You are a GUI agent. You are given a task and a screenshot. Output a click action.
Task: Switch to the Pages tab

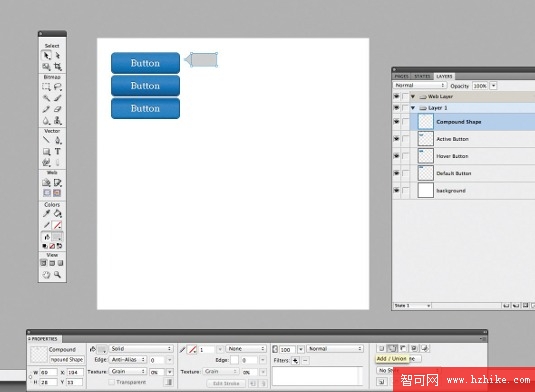tap(402, 76)
